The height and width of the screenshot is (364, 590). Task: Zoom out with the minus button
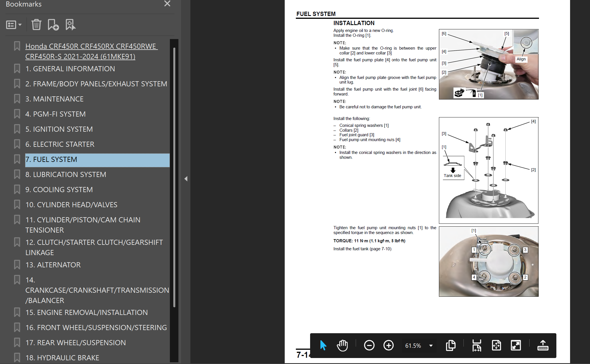click(x=369, y=345)
